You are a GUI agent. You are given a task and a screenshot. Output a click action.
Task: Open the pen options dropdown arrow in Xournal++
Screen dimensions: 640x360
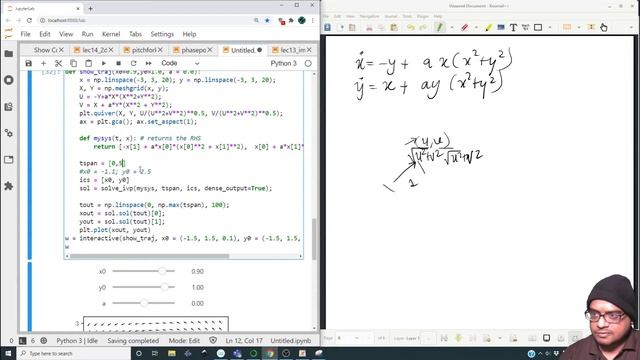pyautogui.click(x=452, y=27)
